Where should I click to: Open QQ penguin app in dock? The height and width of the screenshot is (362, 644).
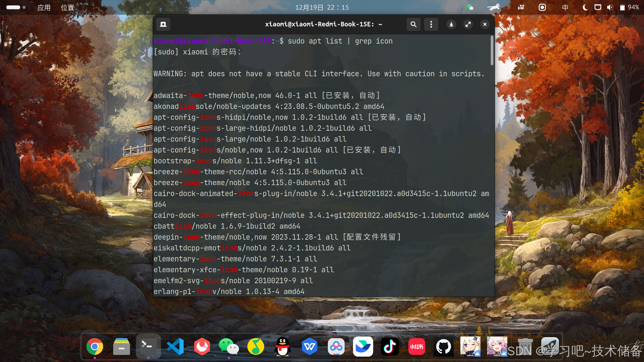(x=282, y=347)
